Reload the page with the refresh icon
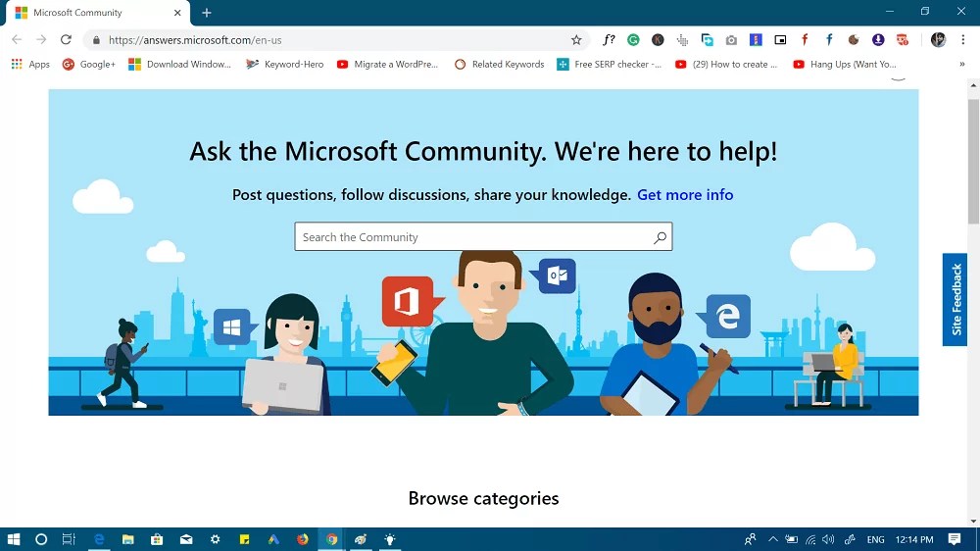Viewport: 980px width, 551px height. (x=66, y=40)
